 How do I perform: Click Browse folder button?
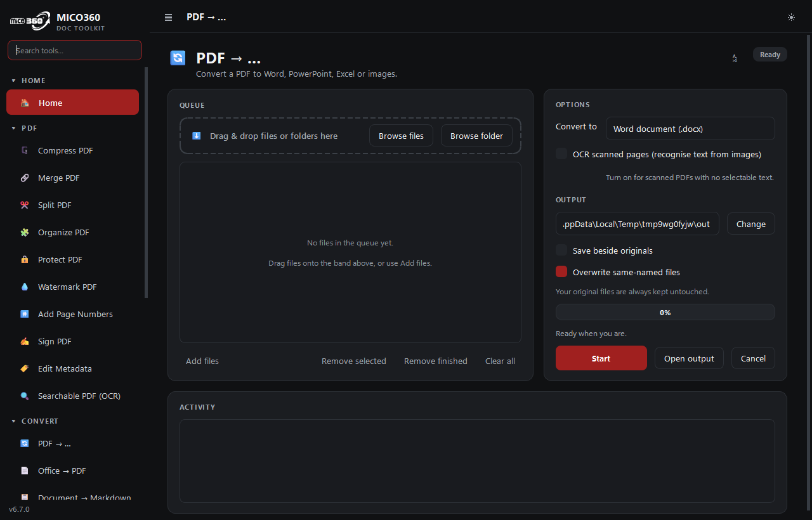[476, 136]
